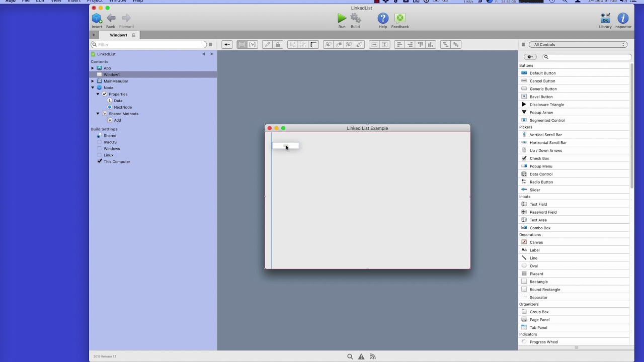Select Window1 in the navigator
Viewport: 644px width, 362px height.
point(153,74)
